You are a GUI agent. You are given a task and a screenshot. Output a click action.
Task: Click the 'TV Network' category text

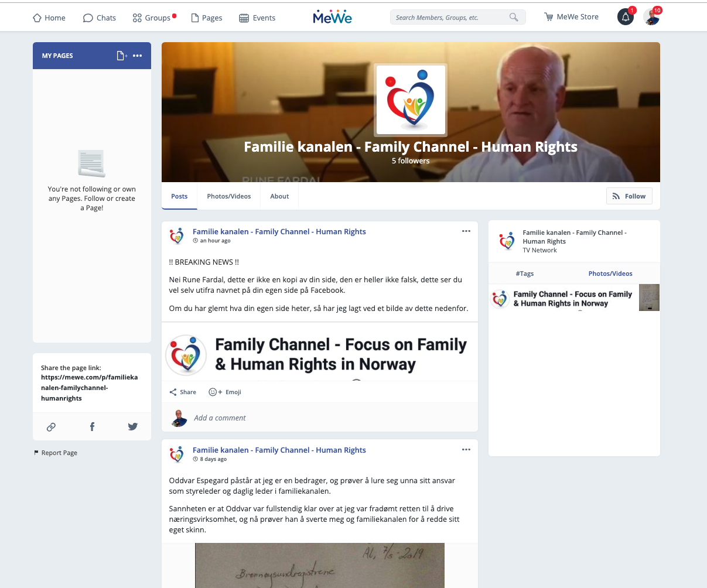tap(539, 250)
